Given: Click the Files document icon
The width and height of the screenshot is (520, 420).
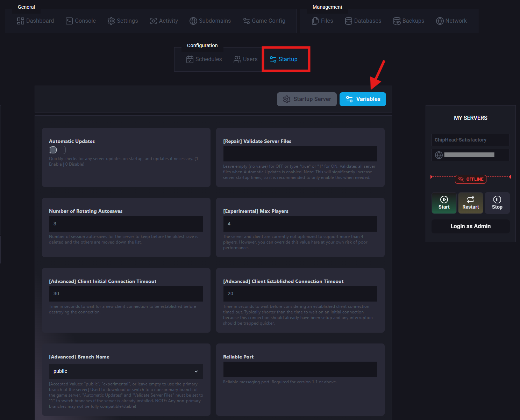Looking at the screenshot, I should pos(315,21).
